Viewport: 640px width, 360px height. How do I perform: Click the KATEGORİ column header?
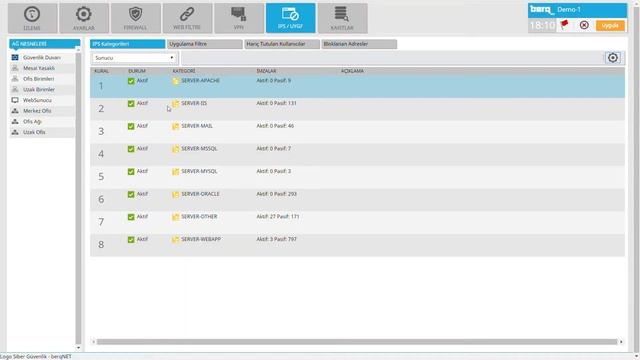(184, 71)
